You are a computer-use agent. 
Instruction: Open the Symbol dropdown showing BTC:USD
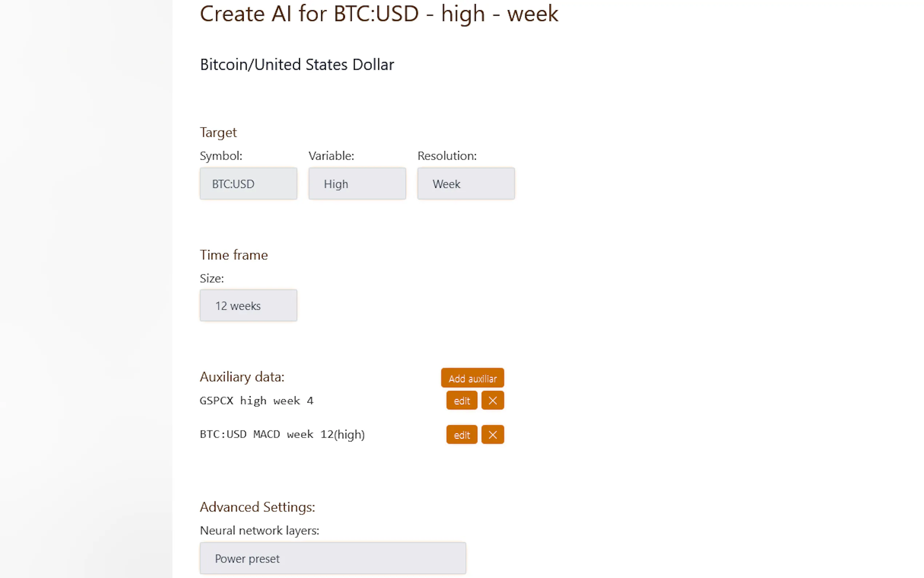pyautogui.click(x=248, y=183)
